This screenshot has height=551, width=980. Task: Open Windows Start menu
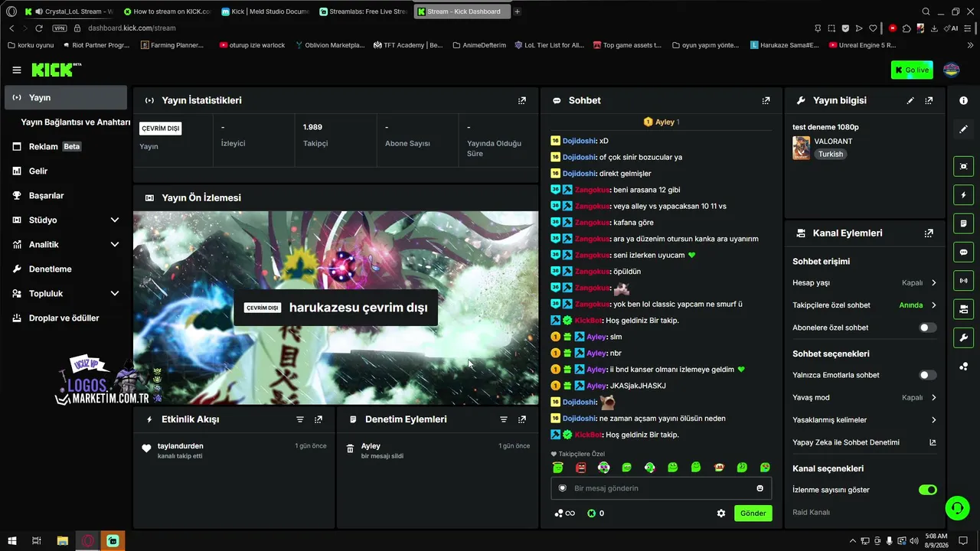click(11, 541)
